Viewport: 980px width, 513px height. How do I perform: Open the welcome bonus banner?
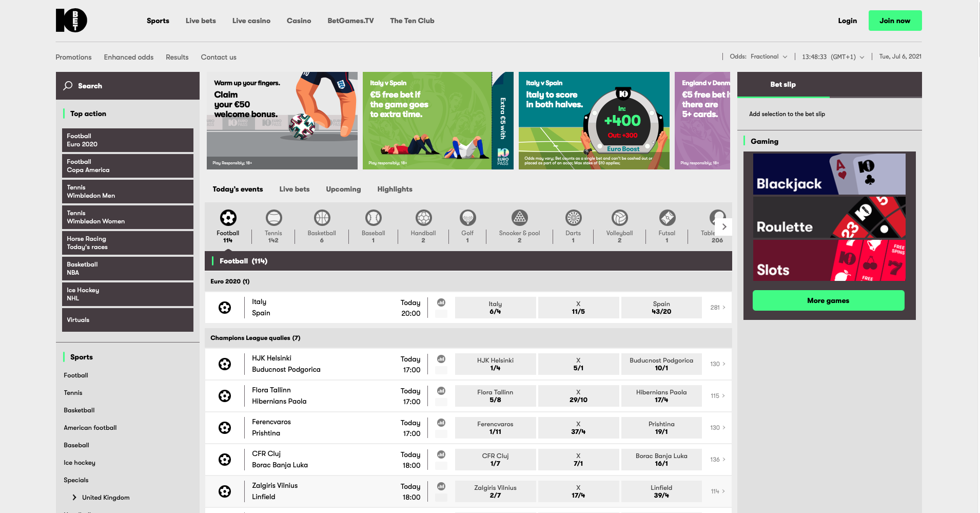tap(282, 121)
